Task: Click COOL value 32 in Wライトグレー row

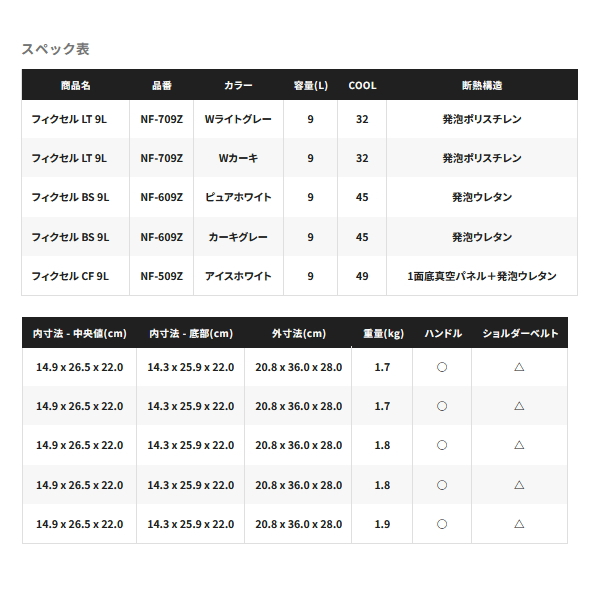Action: point(362,119)
